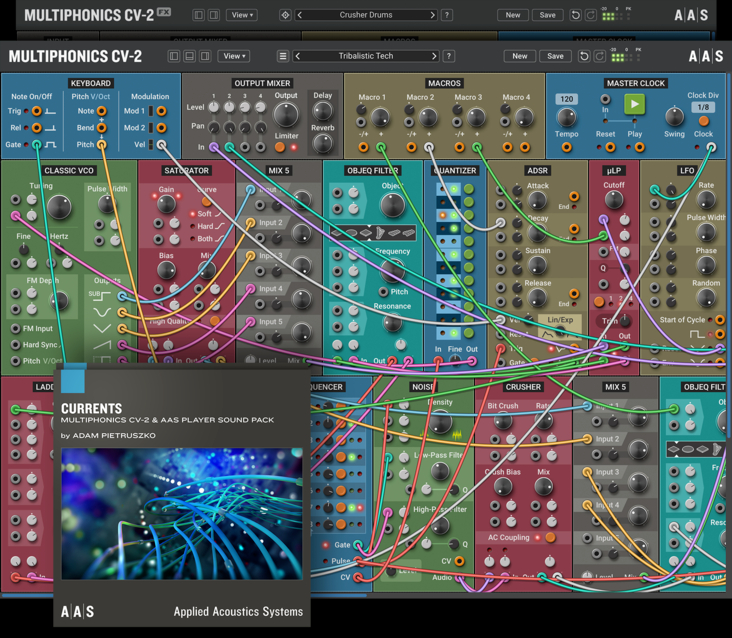Click the help question mark beside Tribalistic Tech
The width and height of the screenshot is (732, 638).
point(448,56)
